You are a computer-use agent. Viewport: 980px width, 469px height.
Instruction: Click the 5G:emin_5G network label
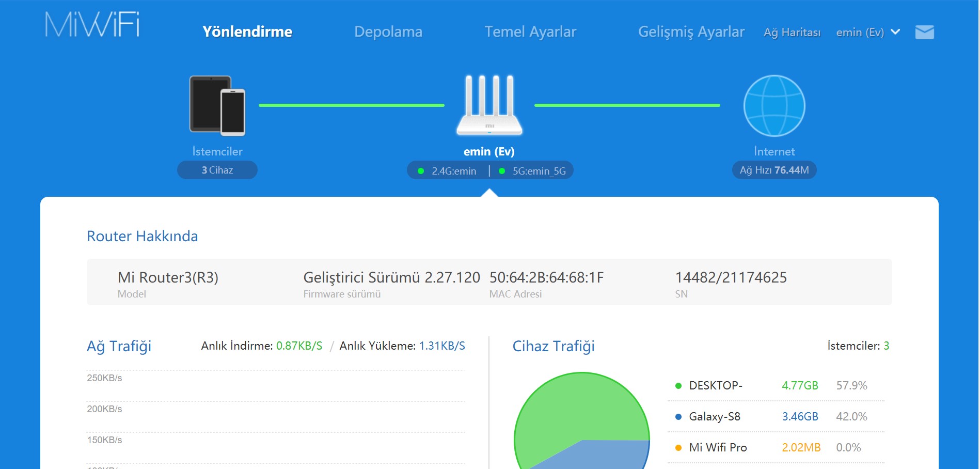pos(539,171)
